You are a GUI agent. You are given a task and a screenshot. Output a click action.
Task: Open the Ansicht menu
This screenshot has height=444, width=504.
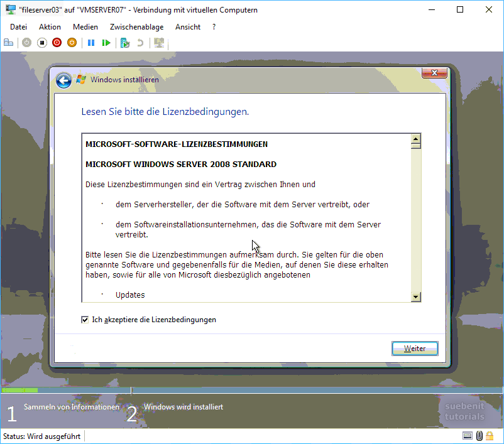188,27
